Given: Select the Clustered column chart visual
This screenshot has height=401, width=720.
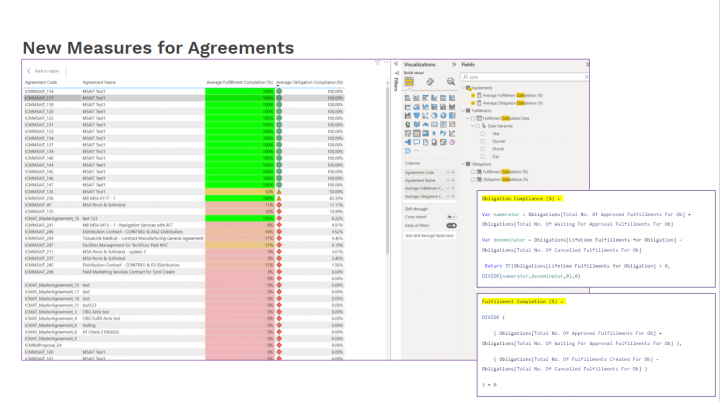Looking at the screenshot, I should pos(434,98).
